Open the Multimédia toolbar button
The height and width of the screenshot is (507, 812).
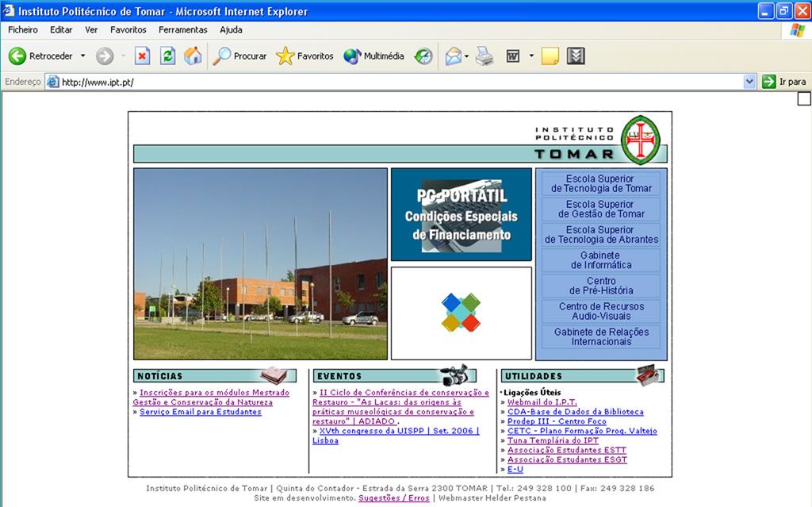point(373,56)
